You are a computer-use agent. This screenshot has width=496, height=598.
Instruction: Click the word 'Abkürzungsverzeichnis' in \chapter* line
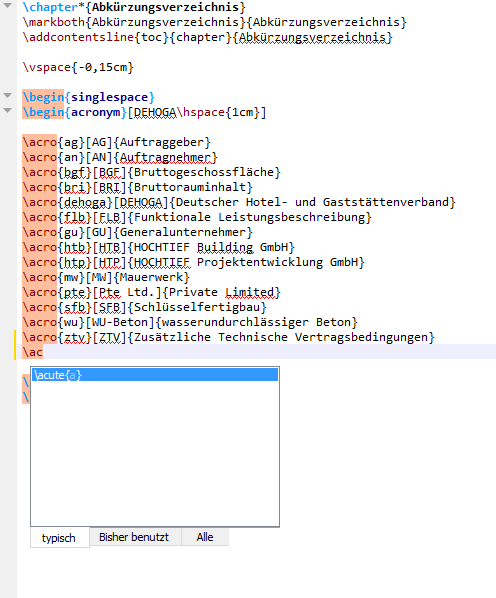165,7
